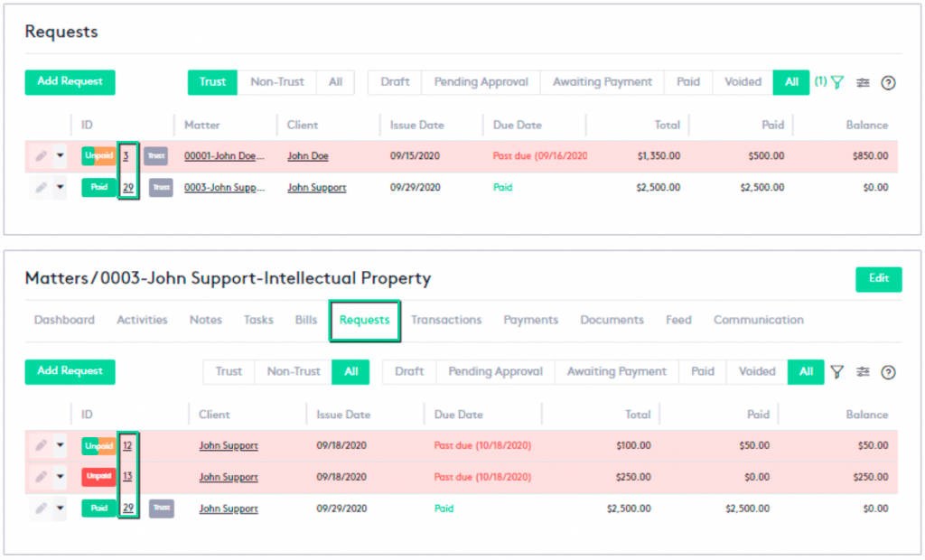Switch to the Transactions tab
The image size is (925, 560).
pyautogui.click(x=446, y=320)
